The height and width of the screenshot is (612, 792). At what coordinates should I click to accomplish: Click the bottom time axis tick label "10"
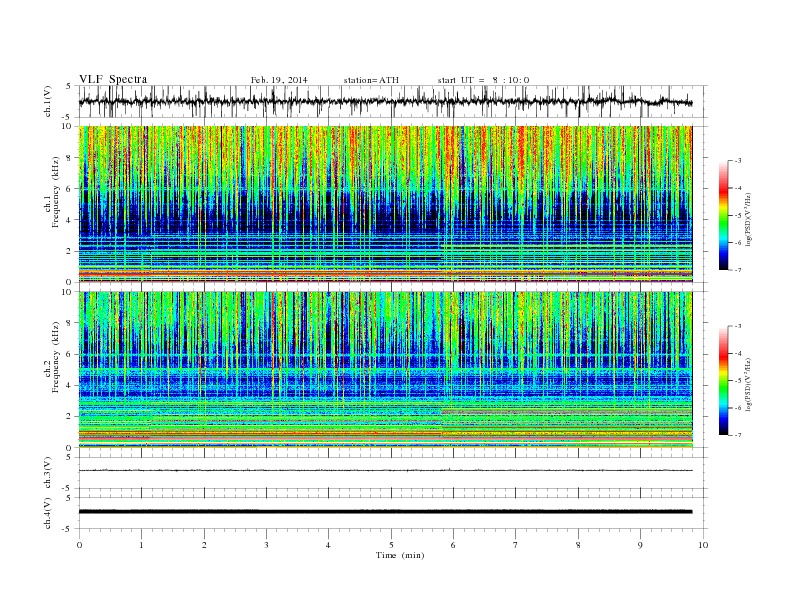tap(703, 545)
